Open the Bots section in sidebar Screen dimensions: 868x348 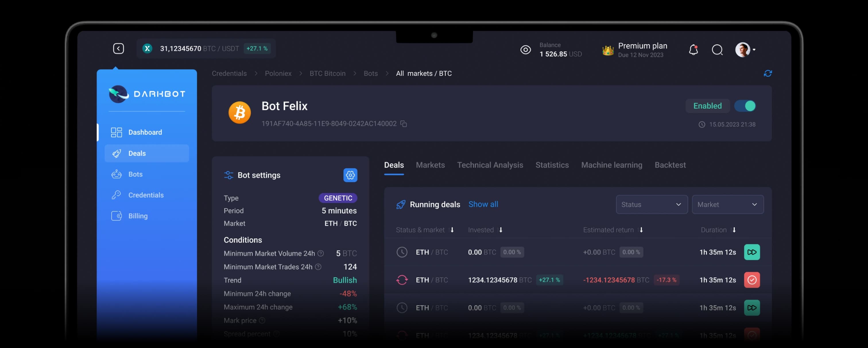pyautogui.click(x=135, y=174)
